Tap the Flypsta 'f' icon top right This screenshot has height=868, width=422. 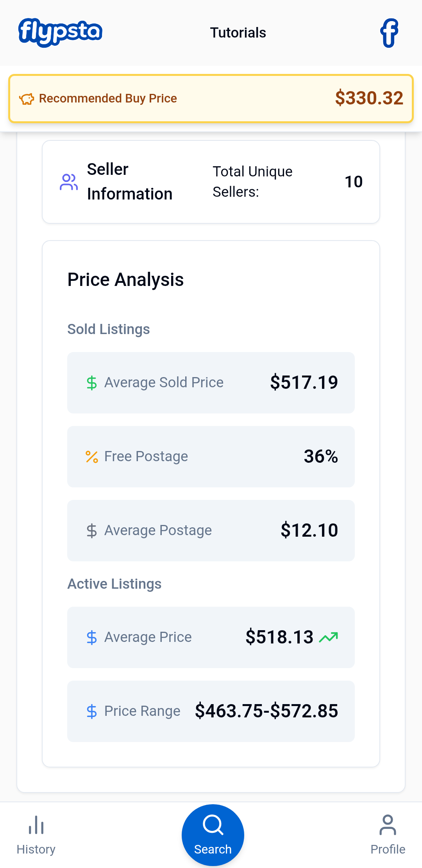point(389,33)
